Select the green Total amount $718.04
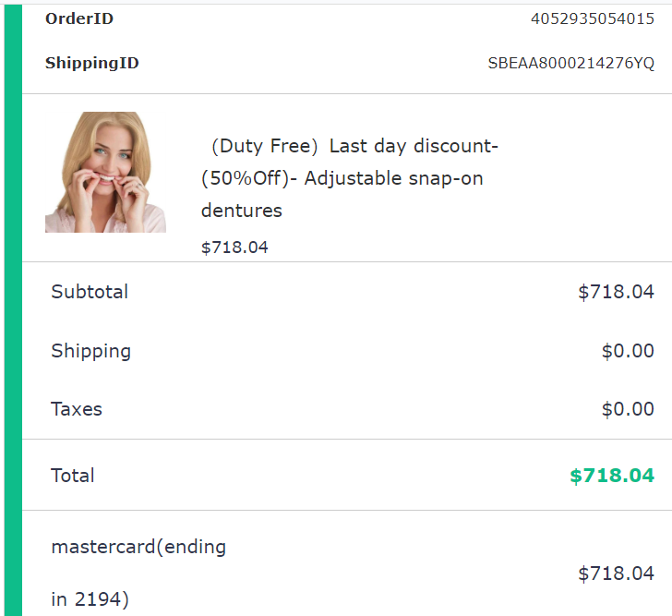 611,476
